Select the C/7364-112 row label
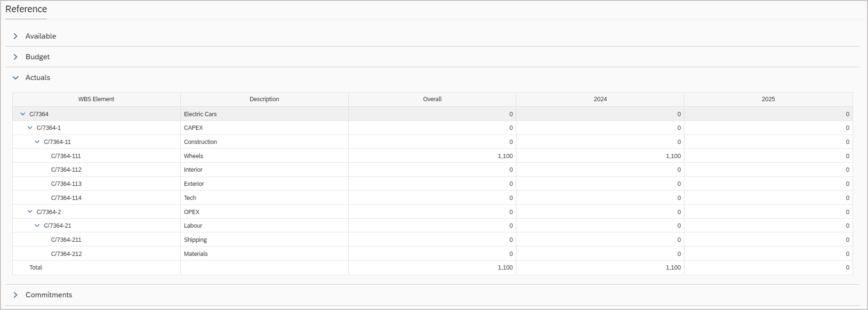The image size is (868, 310). point(66,169)
